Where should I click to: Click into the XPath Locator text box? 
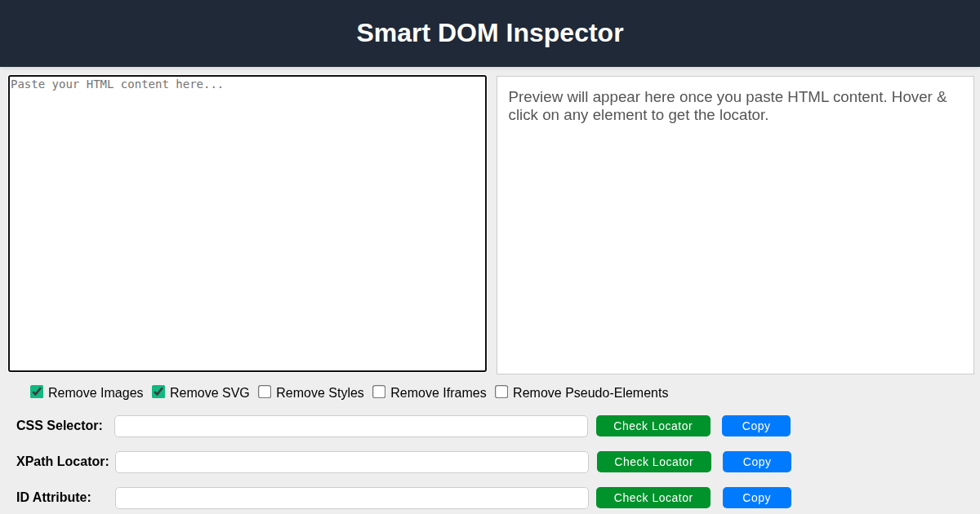click(351, 462)
